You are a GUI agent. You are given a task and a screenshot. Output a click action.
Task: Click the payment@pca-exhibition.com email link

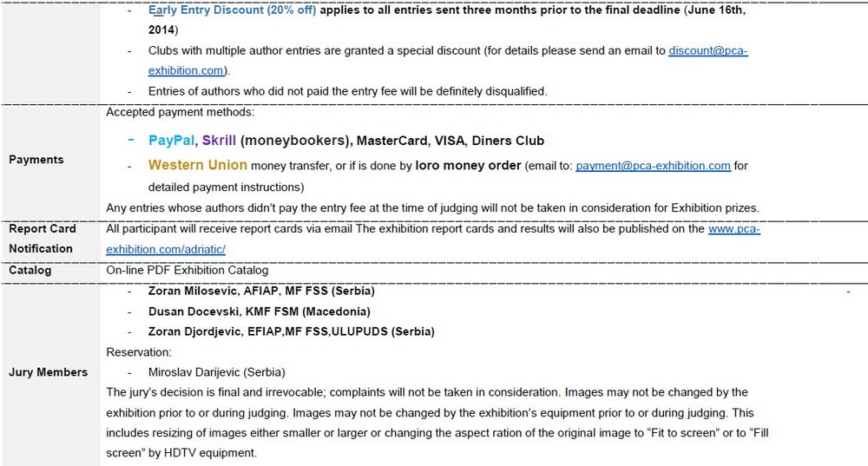[x=654, y=166]
